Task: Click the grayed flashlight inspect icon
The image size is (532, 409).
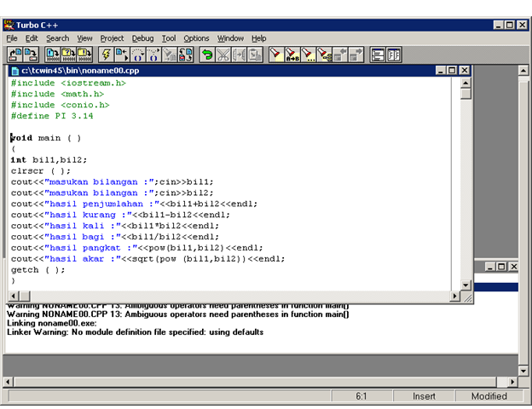Action: click(170, 55)
